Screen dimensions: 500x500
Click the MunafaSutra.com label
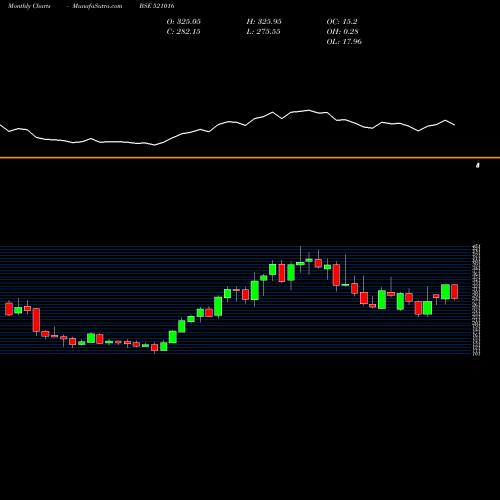click(x=97, y=6)
